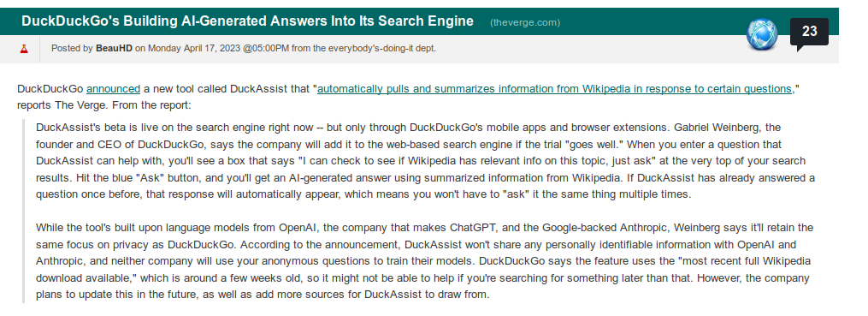Open the 23 comments bubble
This screenshot has height=316, width=868.
pyautogui.click(x=809, y=33)
